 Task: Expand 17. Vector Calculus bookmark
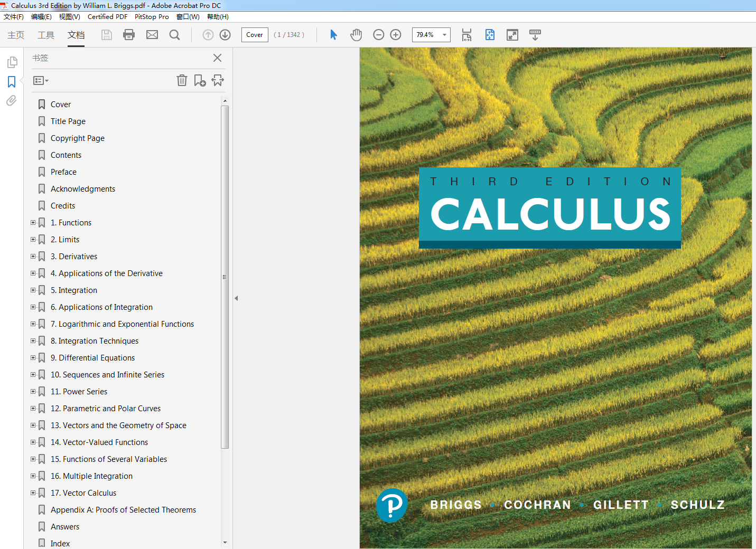(x=33, y=493)
